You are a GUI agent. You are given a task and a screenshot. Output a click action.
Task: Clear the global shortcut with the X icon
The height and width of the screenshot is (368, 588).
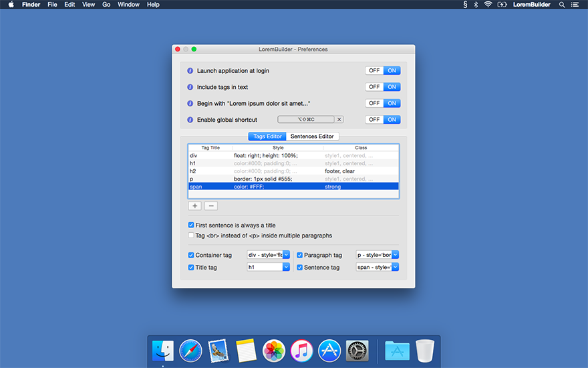tap(339, 120)
